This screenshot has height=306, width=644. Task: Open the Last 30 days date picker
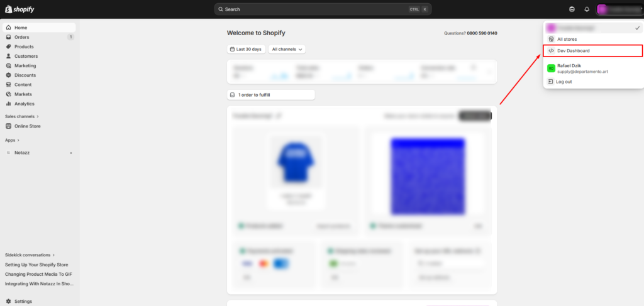click(245, 49)
